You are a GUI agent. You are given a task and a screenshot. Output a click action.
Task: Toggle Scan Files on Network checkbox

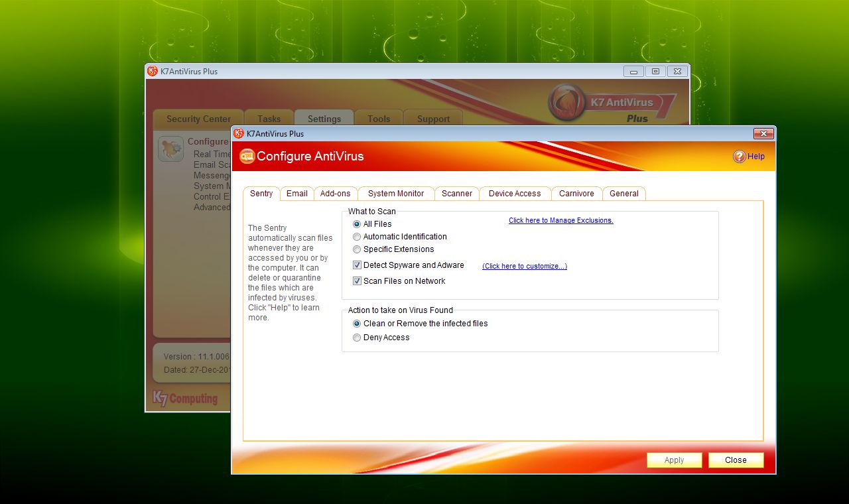pos(357,281)
